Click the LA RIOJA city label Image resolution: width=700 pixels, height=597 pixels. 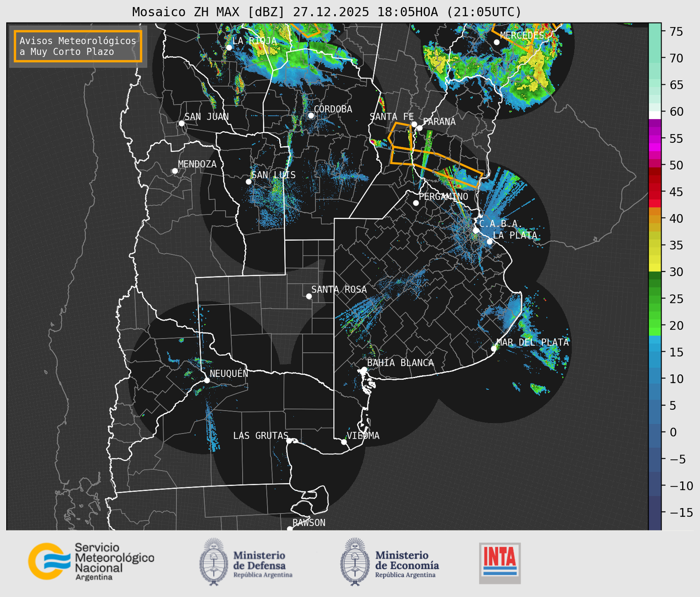tap(254, 41)
